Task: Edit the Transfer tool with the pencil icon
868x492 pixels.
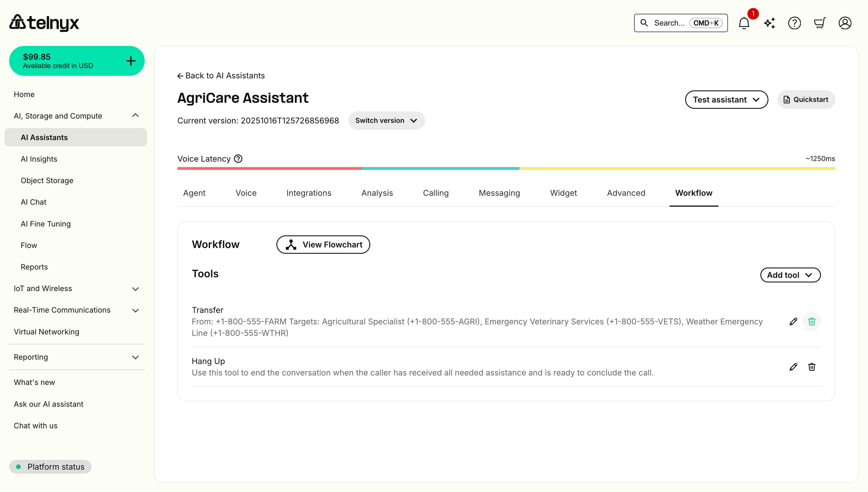Action: (x=793, y=321)
